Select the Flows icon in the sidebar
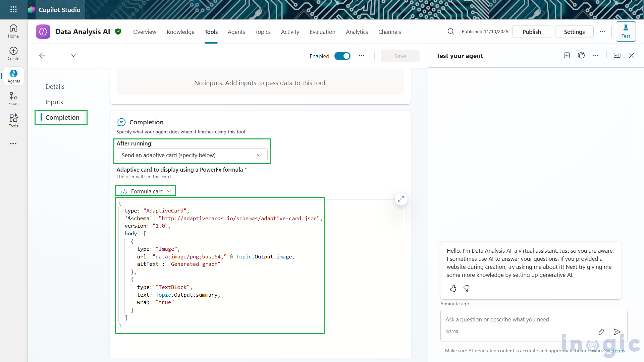The image size is (644, 362). pyautogui.click(x=13, y=98)
